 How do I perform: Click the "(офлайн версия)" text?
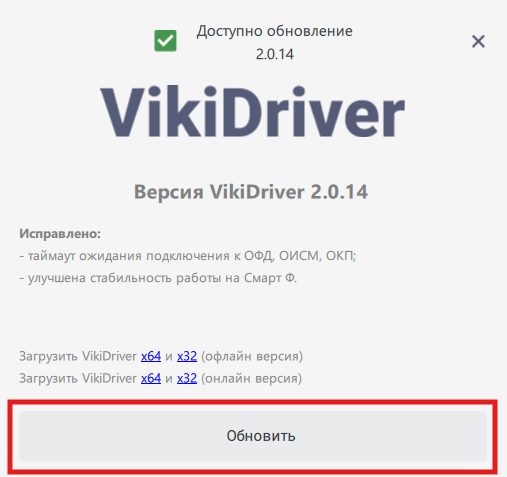pyautogui.click(x=252, y=356)
